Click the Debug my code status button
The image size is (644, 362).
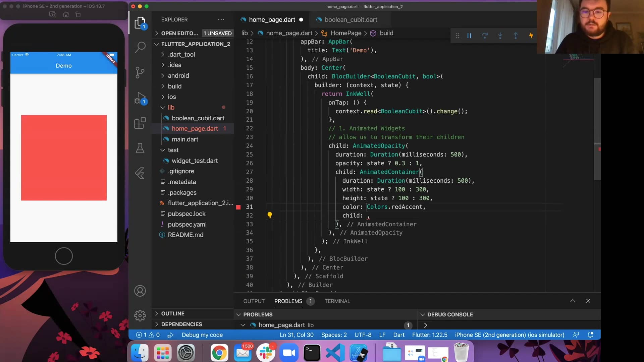(x=202, y=335)
